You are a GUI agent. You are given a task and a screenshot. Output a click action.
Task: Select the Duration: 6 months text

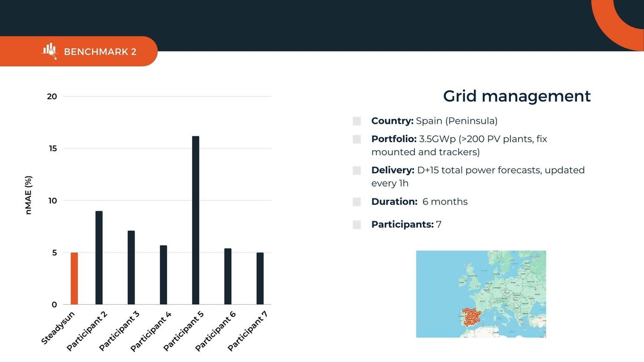click(419, 202)
